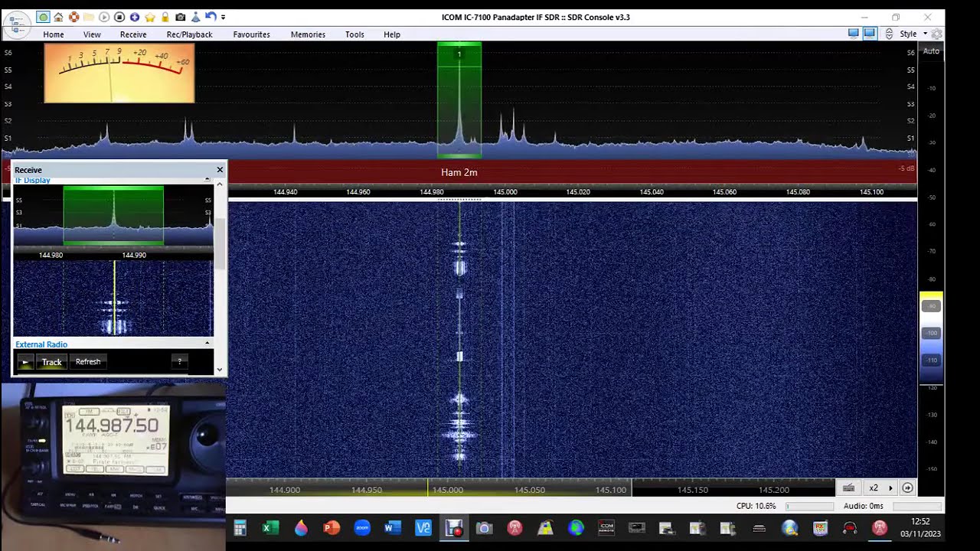Open the Favourites ribbon tab
The height and width of the screenshot is (551, 980).
[251, 34]
